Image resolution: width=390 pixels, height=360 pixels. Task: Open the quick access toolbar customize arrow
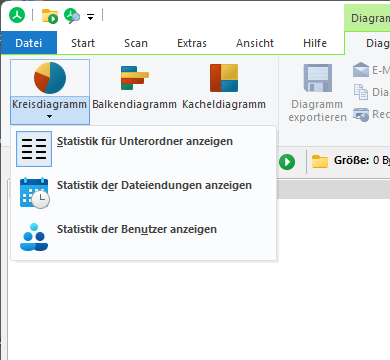pos(90,17)
